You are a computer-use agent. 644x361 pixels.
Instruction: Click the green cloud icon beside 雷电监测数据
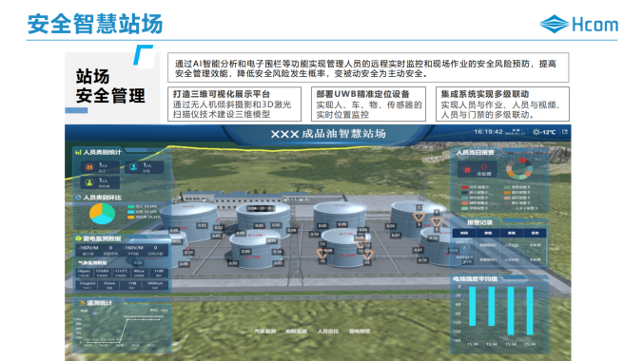point(78,237)
